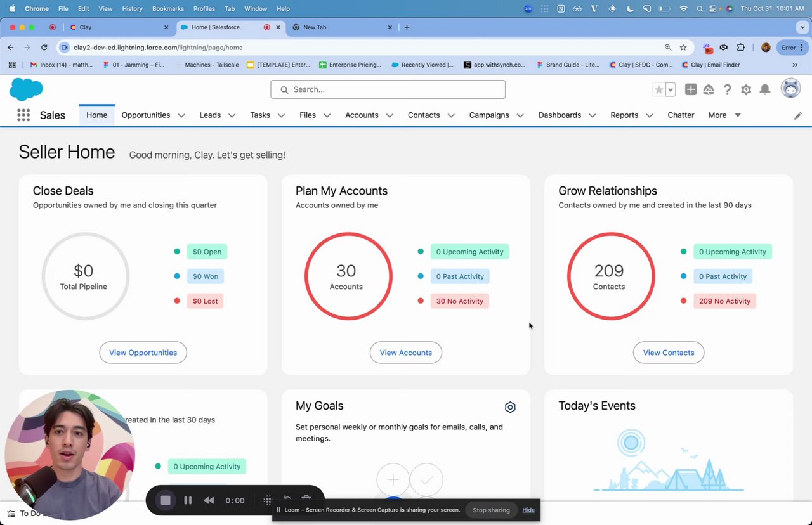Expand the Files tab dropdown

coord(327,115)
